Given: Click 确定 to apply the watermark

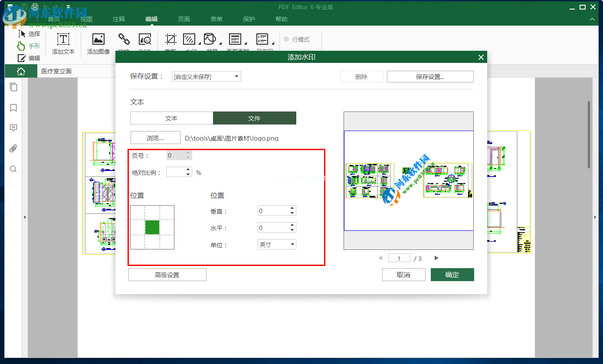Looking at the screenshot, I should (452, 274).
